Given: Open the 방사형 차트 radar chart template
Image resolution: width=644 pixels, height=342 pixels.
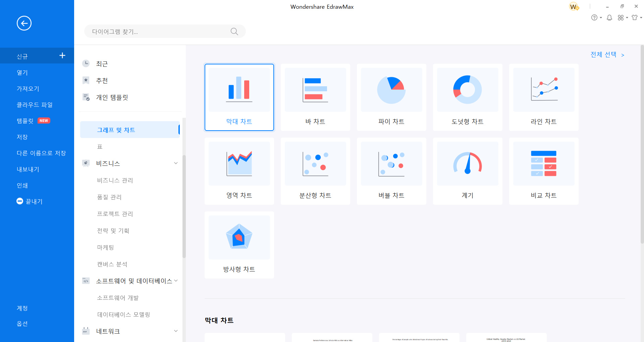Looking at the screenshot, I should point(239,245).
